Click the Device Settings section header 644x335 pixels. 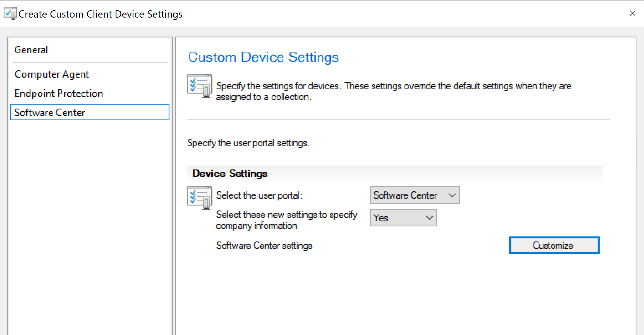[x=230, y=174]
